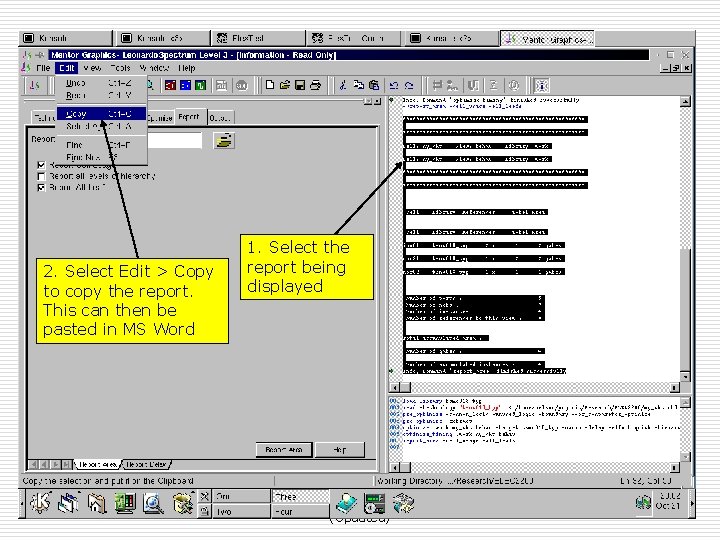
Task: Click the terminal monitor icon in KDE panel
Action: click(125, 503)
